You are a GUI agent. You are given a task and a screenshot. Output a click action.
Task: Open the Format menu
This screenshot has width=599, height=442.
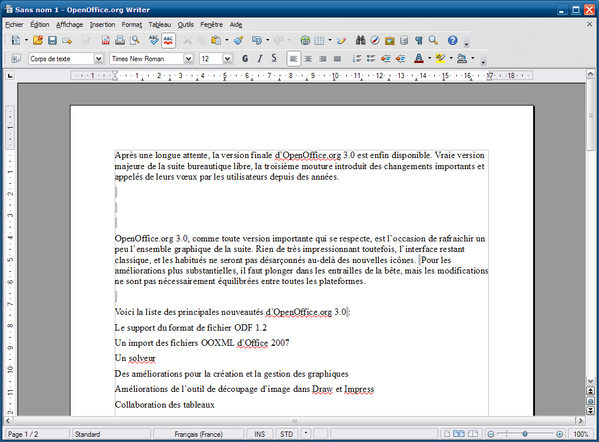[x=132, y=24]
